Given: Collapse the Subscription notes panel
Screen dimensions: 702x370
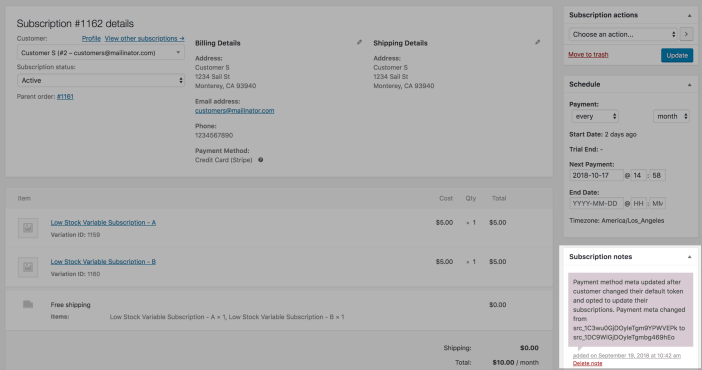Looking at the screenshot, I should click(689, 257).
